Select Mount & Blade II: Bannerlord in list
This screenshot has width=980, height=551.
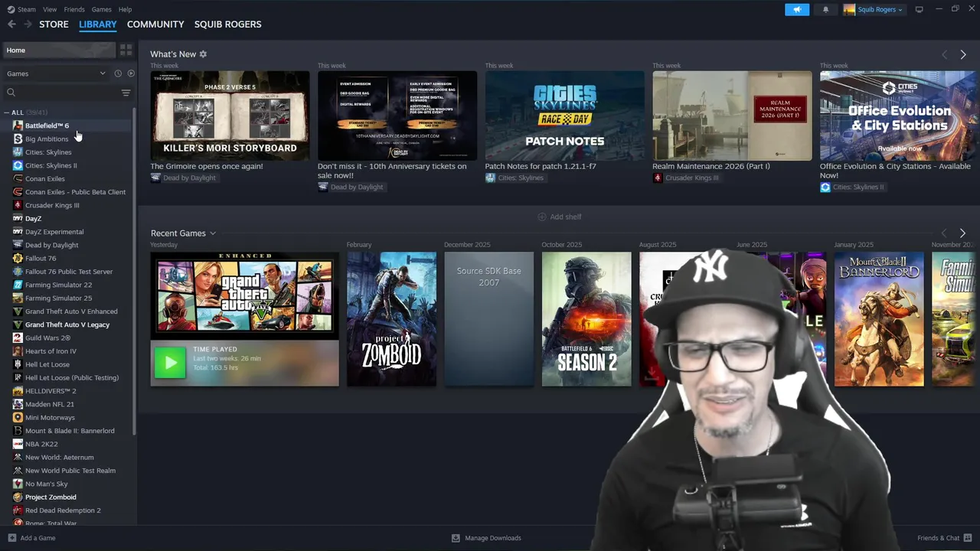70,431
